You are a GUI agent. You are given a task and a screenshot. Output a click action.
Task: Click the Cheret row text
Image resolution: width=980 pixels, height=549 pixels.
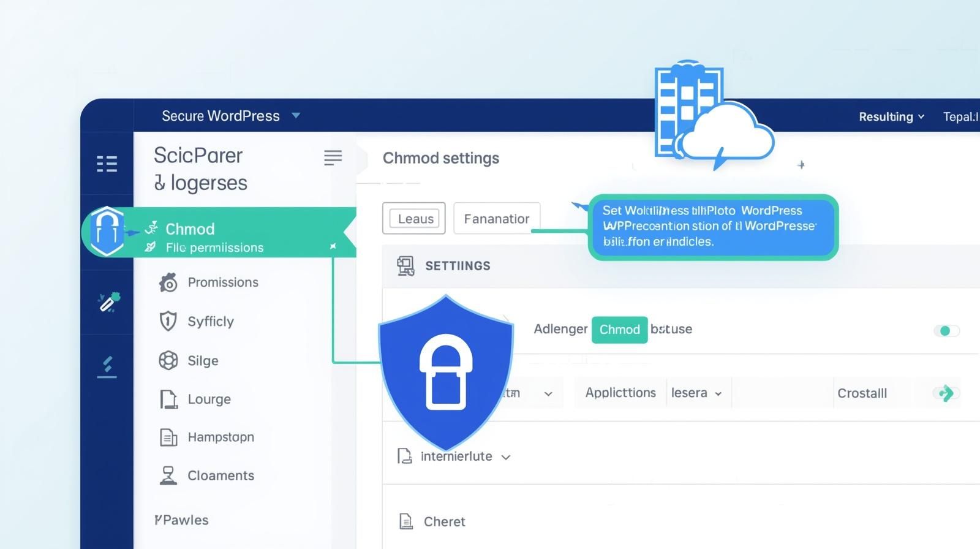coord(445,521)
